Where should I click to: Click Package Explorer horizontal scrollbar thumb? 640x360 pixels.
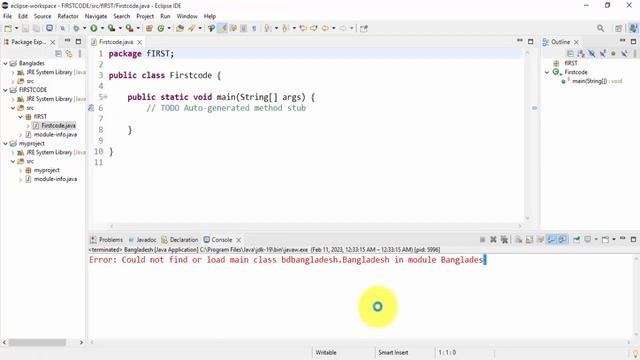tap(38, 342)
